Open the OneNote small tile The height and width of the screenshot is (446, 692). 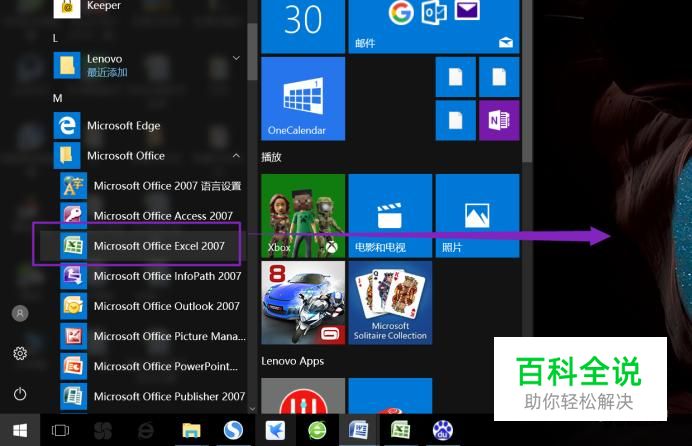[x=499, y=120]
